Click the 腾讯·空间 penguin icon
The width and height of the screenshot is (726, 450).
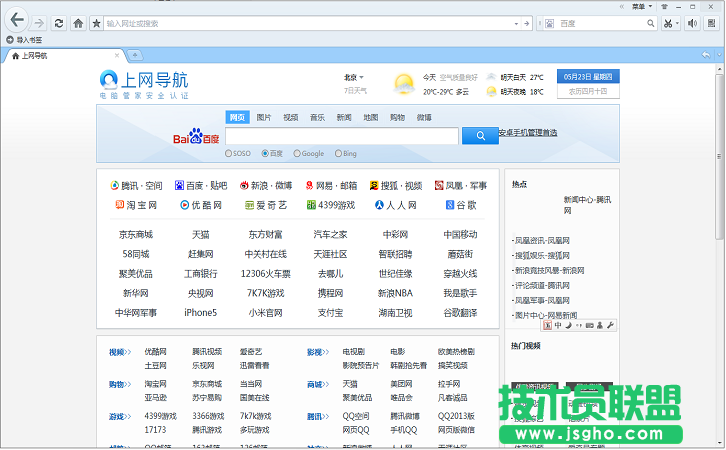[x=114, y=186]
